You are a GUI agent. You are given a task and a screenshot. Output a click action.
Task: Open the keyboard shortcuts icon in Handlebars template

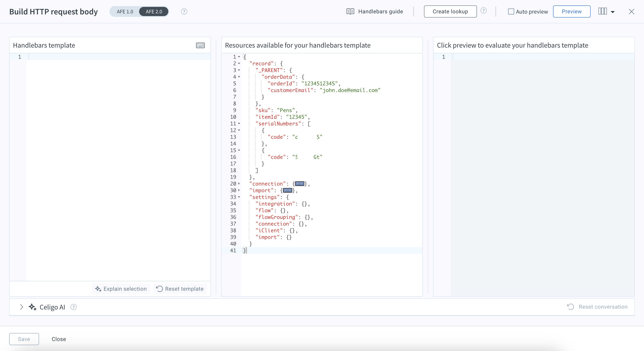(x=200, y=45)
